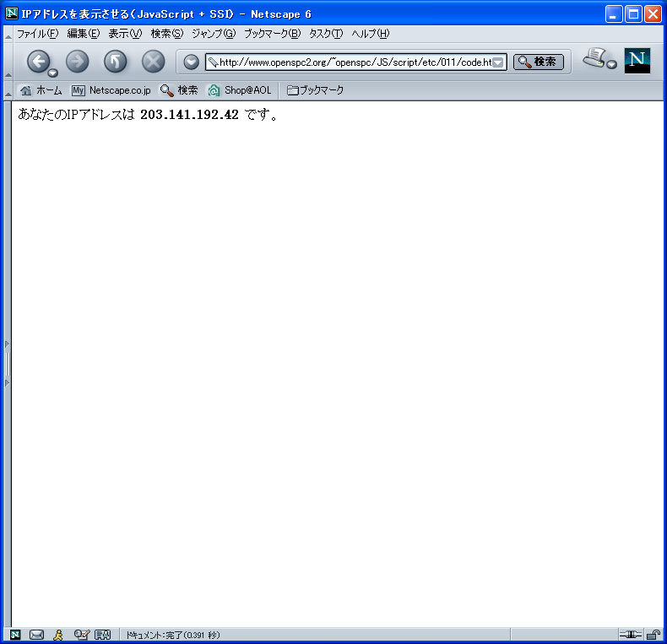Image resolution: width=667 pixels, height=644 pixels.
Task: Open the ファイル(F) menu
Action: pos(37,34)
